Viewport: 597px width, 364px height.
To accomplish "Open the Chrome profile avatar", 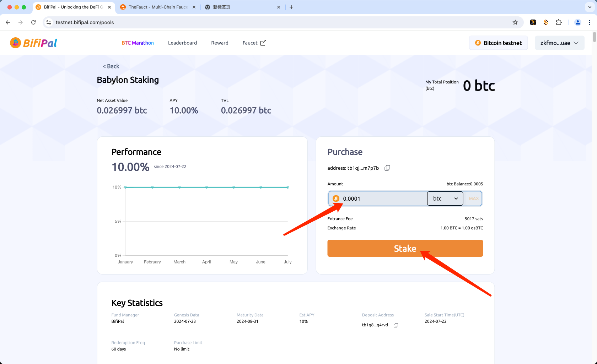I will click(577, 22).
